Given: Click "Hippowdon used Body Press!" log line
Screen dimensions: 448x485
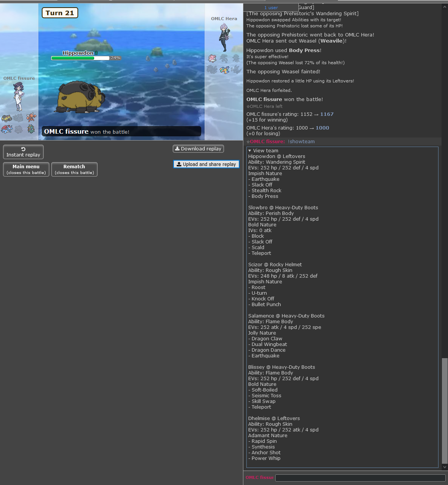Looking at the screenshot, I should 284,51.
